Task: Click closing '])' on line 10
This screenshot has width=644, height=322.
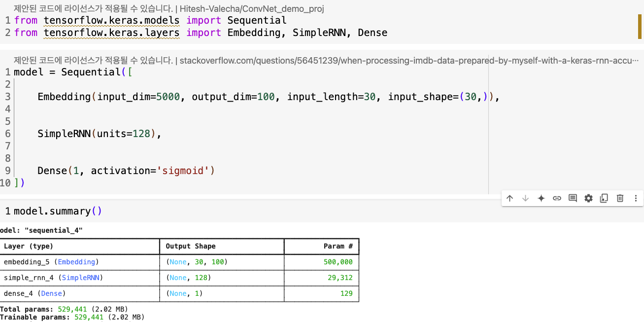Action: point(19,183)
